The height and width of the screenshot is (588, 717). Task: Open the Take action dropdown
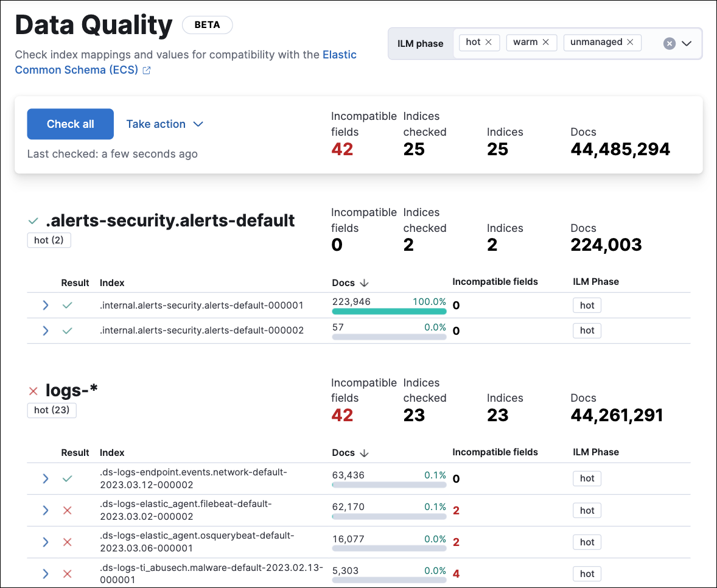coord(165,124)
